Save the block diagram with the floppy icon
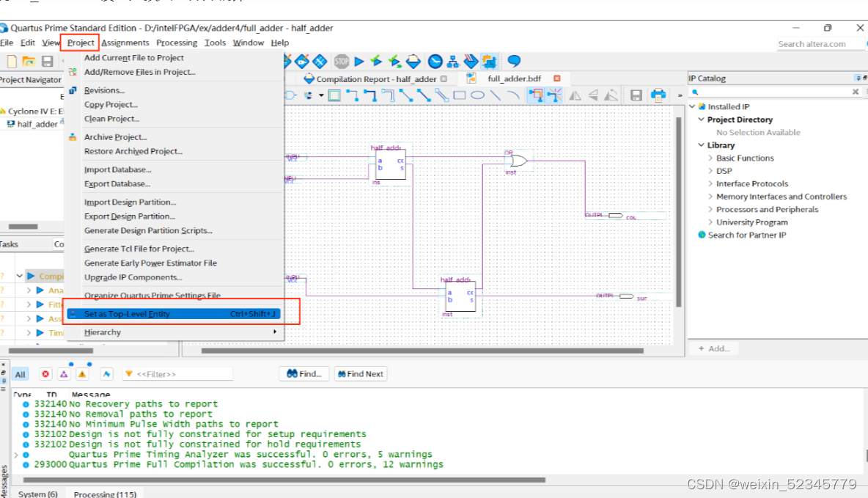This screenshot has height=498, width=868. coord(636,95)
